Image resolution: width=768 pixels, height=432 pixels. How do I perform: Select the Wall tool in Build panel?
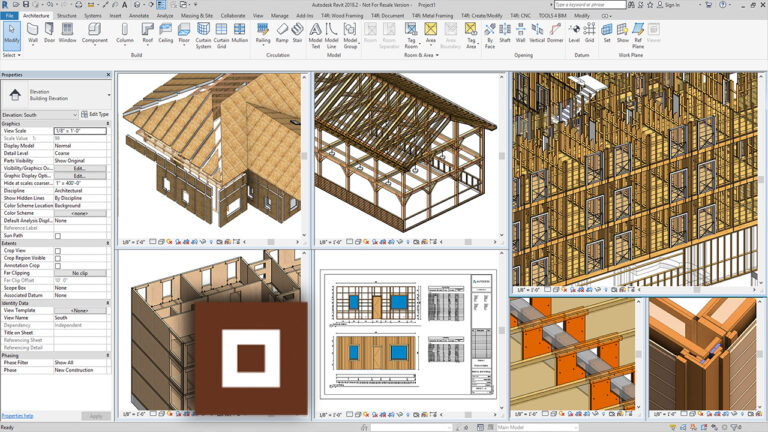point(33,33)
